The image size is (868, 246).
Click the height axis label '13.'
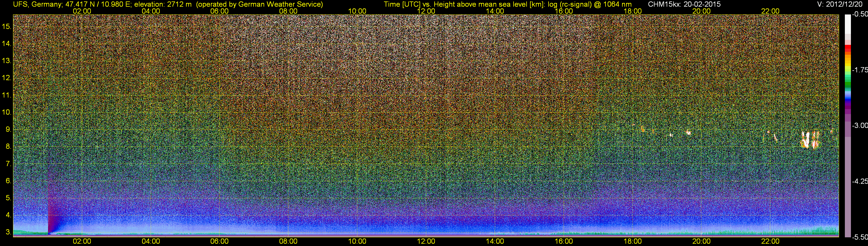click(x=7, y=61)
